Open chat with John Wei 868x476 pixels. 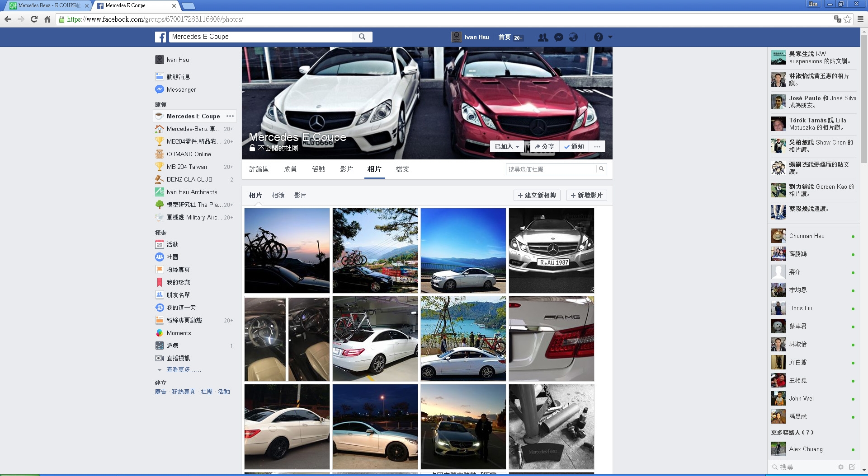click(814, 398)
